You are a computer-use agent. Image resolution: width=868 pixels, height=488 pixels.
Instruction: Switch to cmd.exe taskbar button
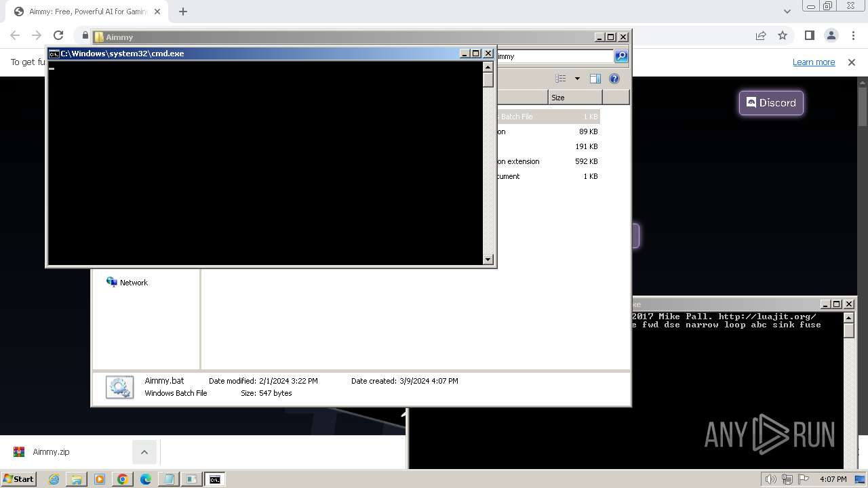tap(215, 479)
